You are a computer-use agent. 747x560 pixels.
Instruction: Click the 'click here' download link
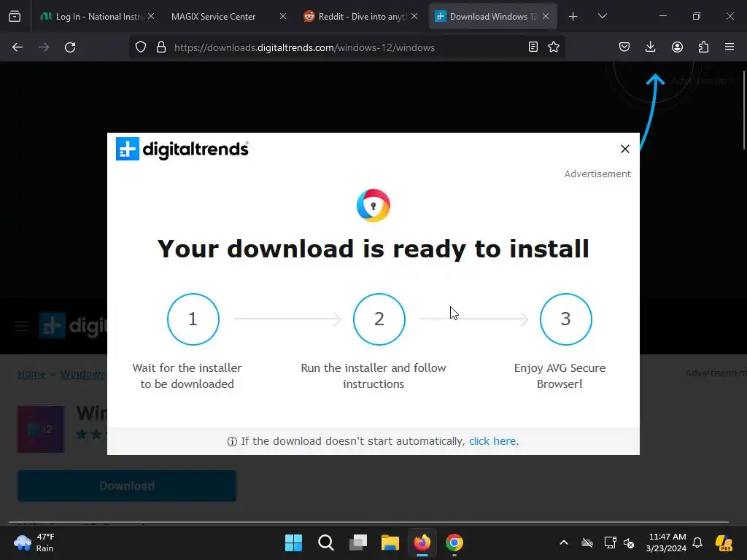[492, 441]
